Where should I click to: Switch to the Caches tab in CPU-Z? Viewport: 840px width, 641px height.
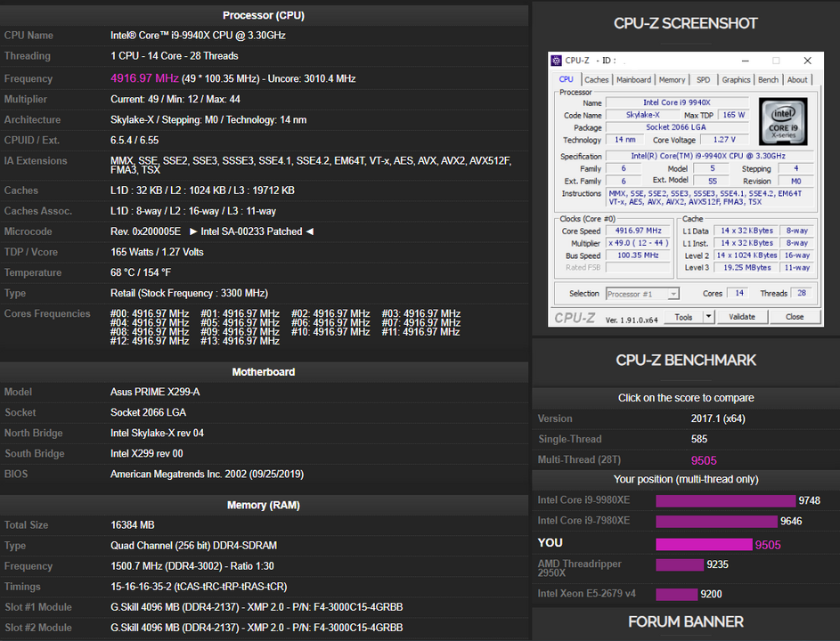click(x=596, y=80)
